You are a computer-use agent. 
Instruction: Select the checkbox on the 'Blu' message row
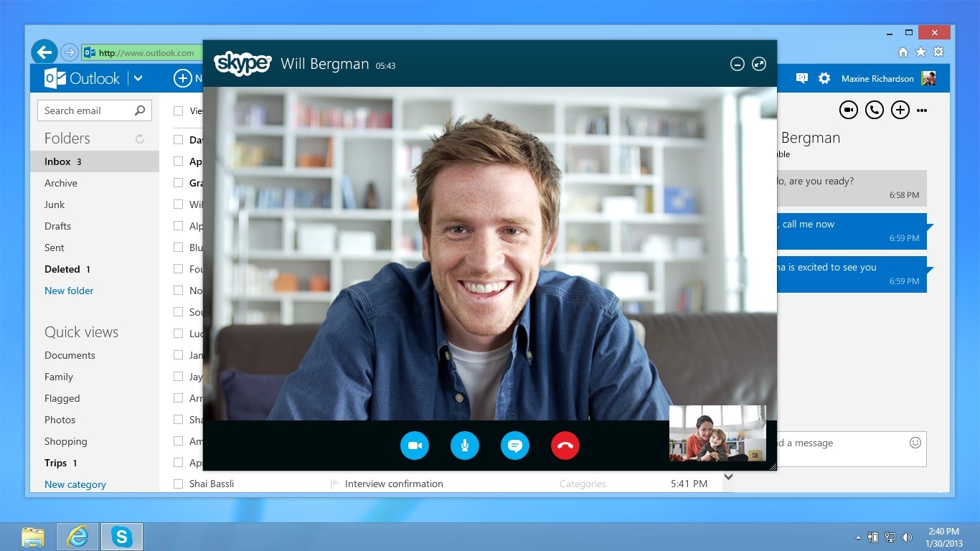(x=178, y=248)
